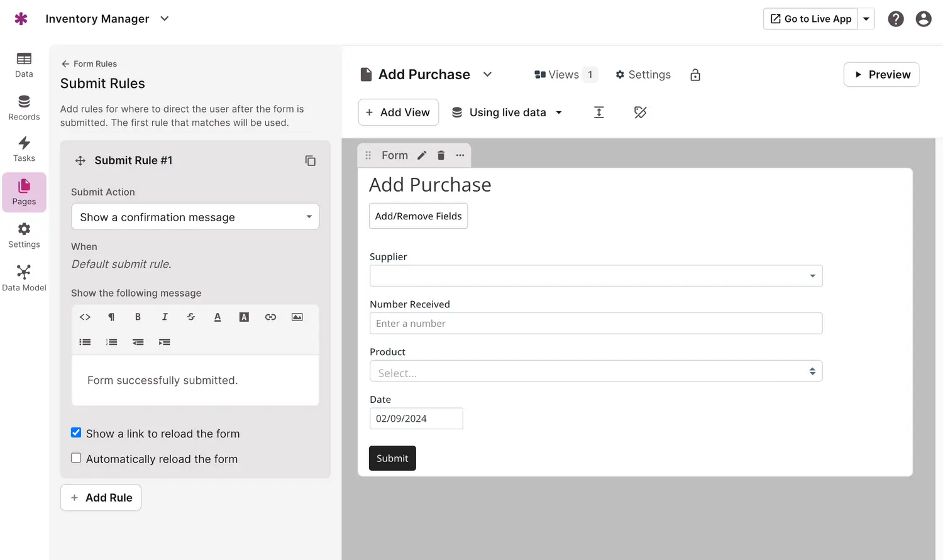Open the help question mark icon
The width and height of the screenshot is (943, 560).
895,19
